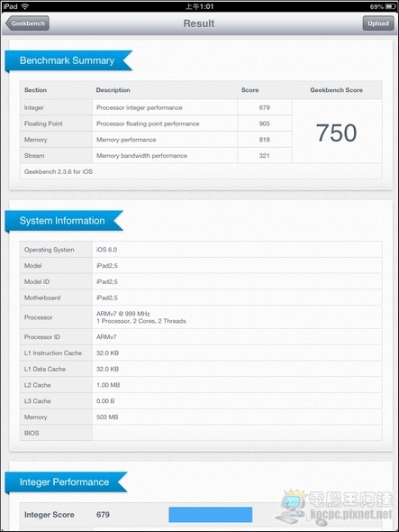
Task: Tap the Motherboard label
Action: click(42, 298)
